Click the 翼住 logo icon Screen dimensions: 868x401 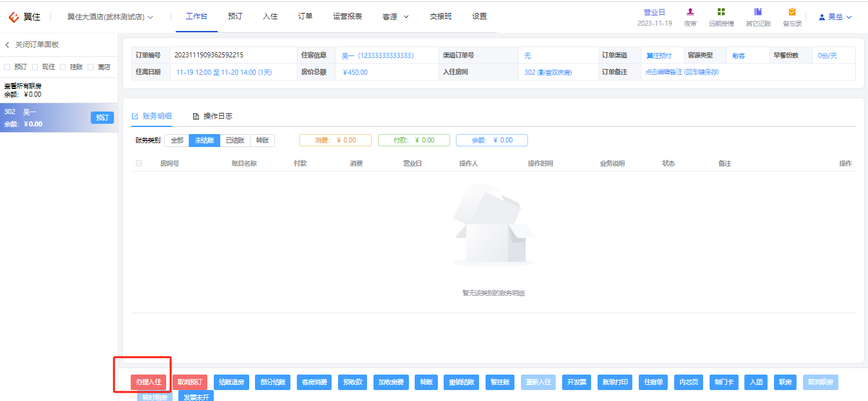(x=13, y=17)
